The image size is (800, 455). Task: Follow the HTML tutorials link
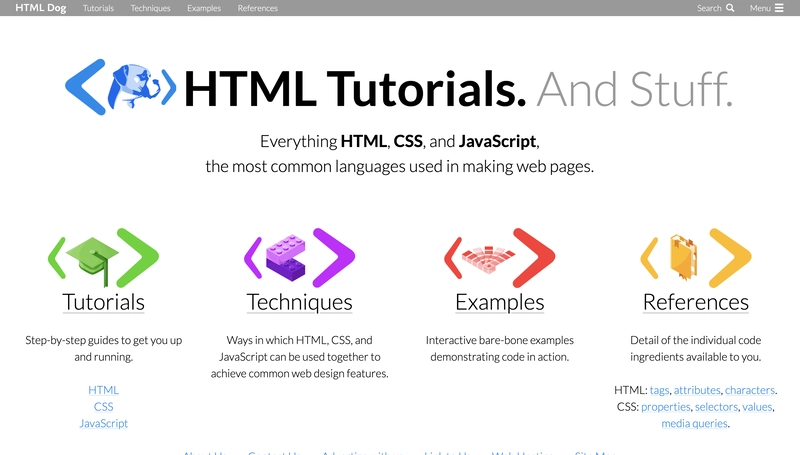(x=104, y=390)
